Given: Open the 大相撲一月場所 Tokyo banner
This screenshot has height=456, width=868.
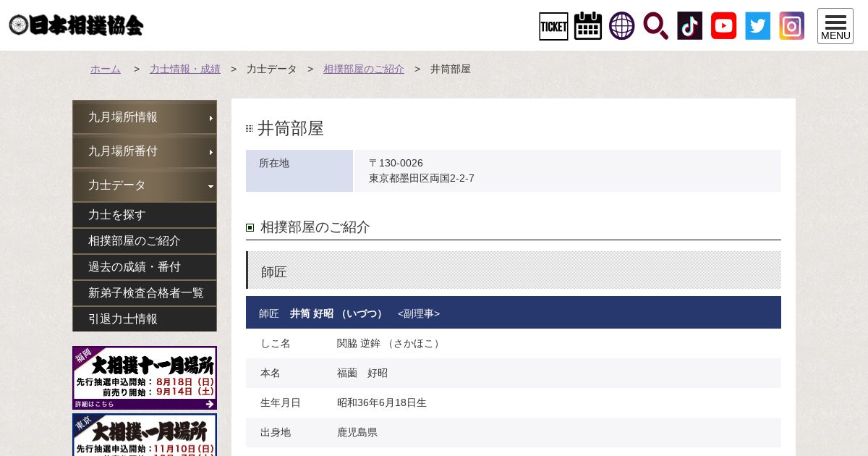Looking at the screenshot, I should click(x=145, y=435).
